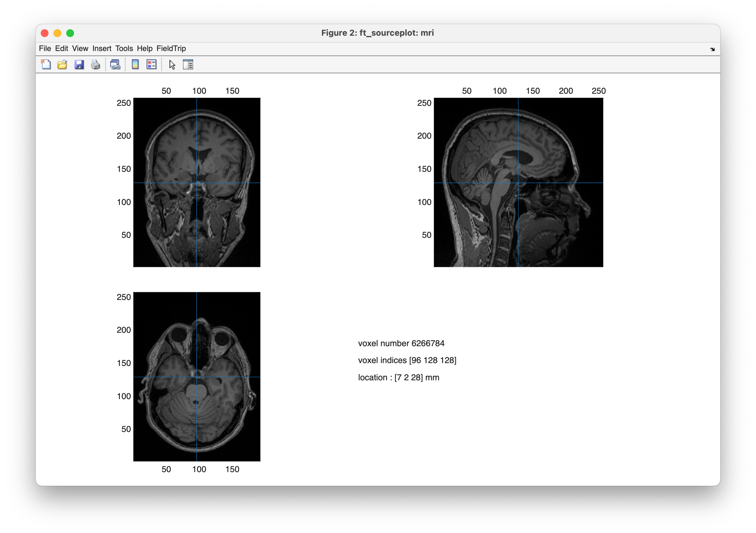Open the View menu

coord(80,48)
